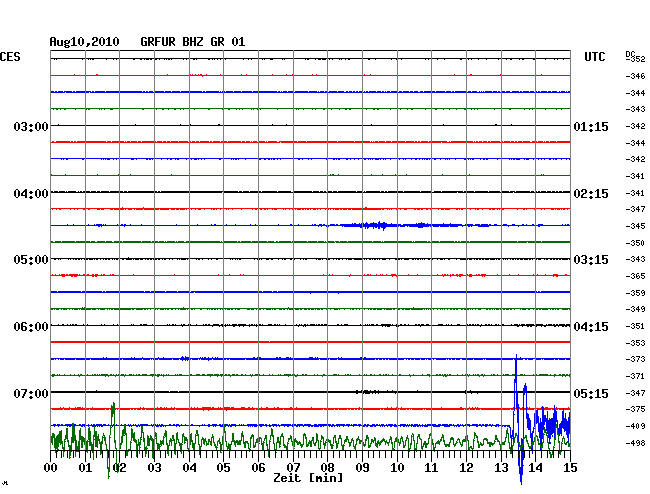This screenshot has height=494, width=650.
Task: Select the DC offset value -359
Action: (635, 293)
